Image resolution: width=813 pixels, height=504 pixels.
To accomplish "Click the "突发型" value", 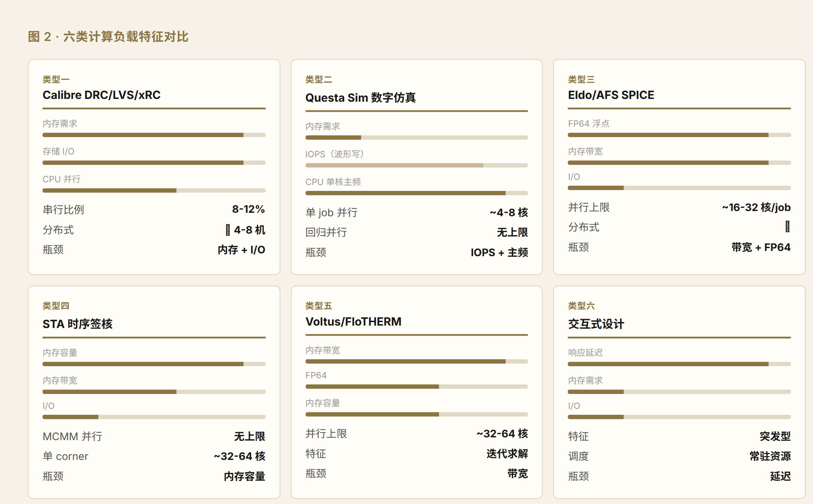I will (775, 436).
